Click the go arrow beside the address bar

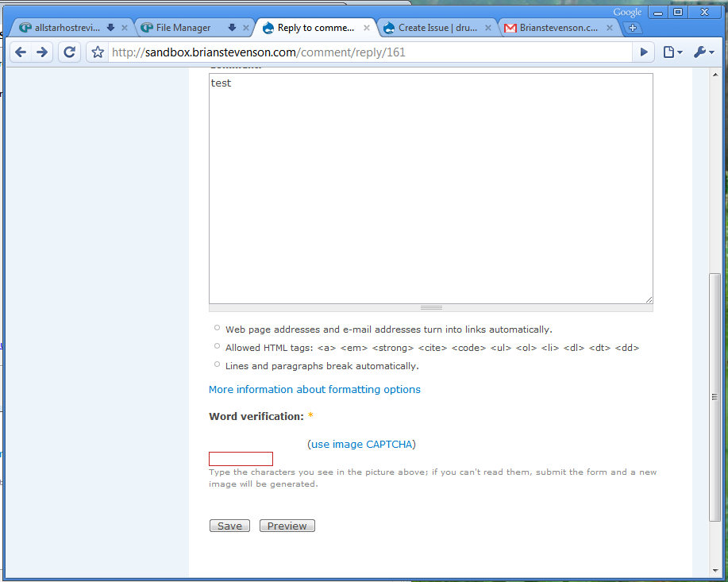(x=643, y=52)
